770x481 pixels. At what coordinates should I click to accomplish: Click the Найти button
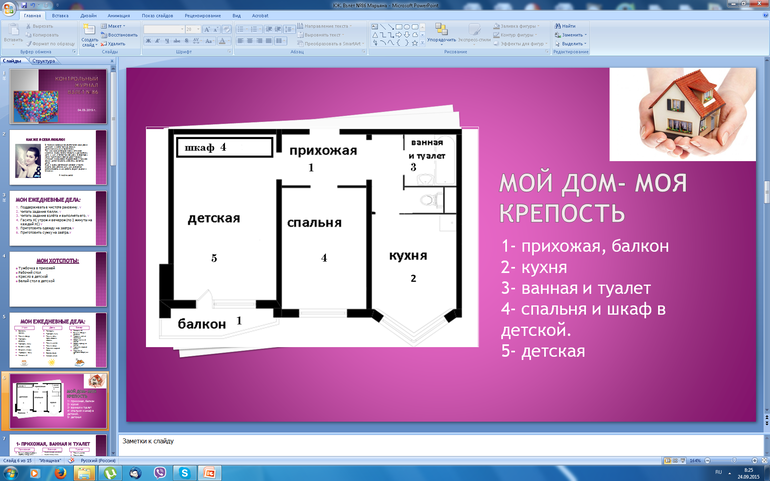tap(567, 26)
